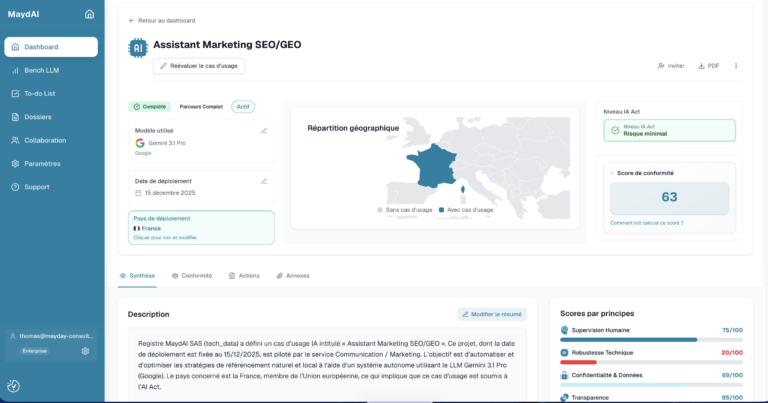Image resolution: width=768 pixels, height=403 pixels.
Task: Toggle the Actif status badge
Action: [243, 107]
